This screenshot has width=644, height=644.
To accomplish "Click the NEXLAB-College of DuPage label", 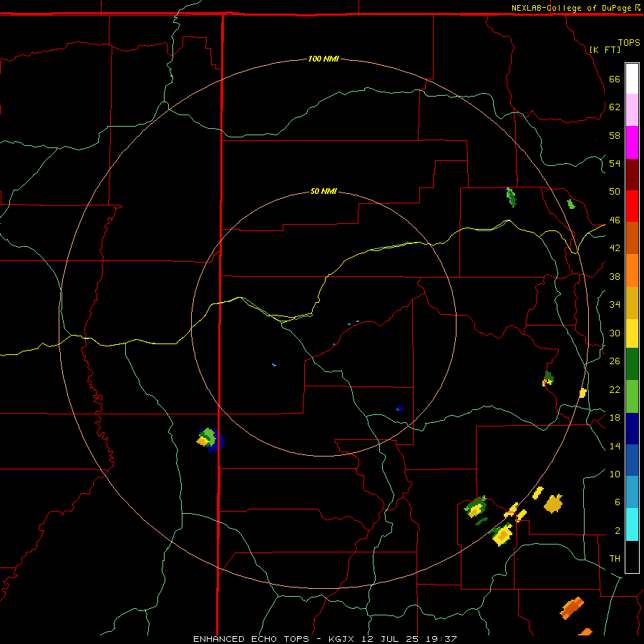I will click(x=571, y=8).
